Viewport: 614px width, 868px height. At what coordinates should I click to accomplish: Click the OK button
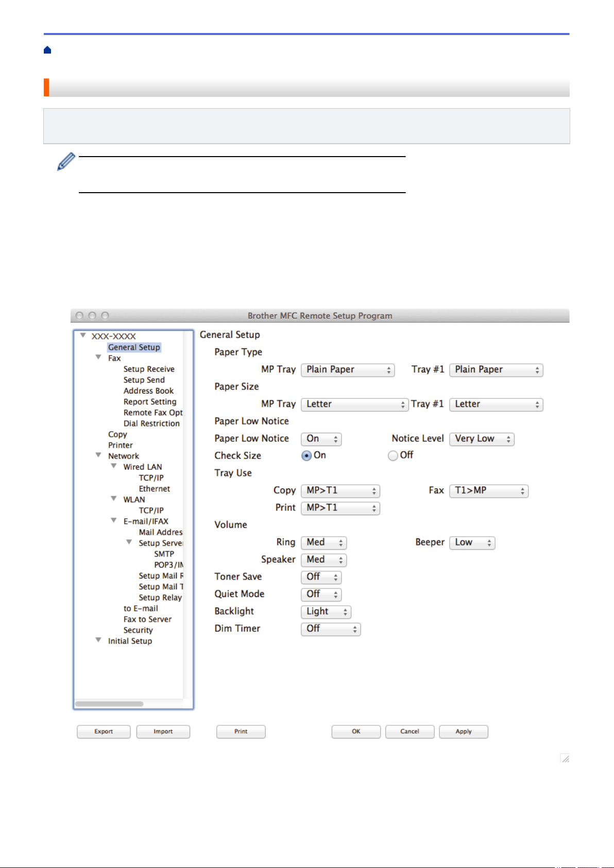click(x=356, y=731)
